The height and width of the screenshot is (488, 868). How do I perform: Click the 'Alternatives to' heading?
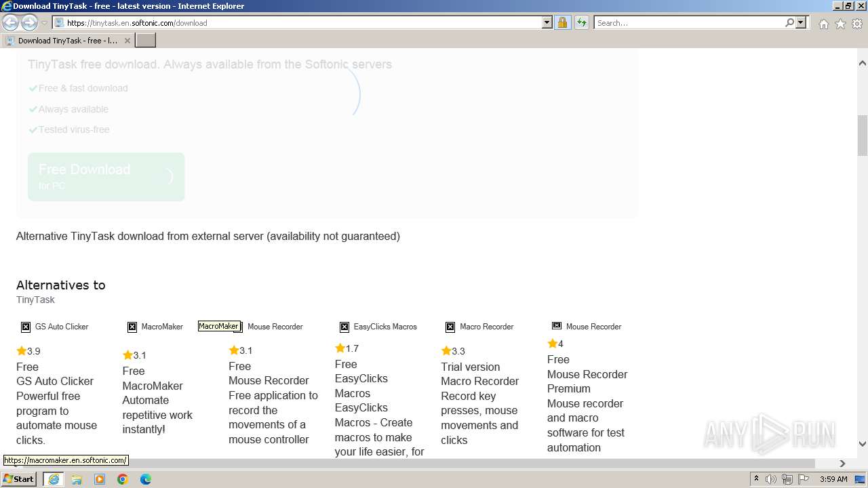click(61, 285)
